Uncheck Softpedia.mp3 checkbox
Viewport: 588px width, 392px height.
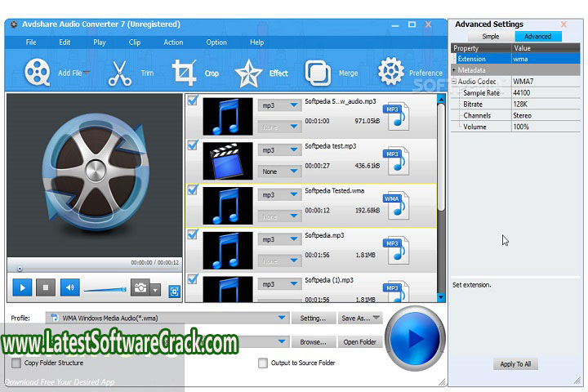coord(193,234)
